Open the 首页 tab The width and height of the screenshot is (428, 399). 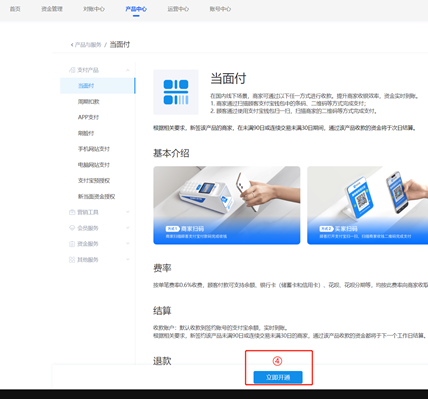pyautogui.click(x=15, y=9)
